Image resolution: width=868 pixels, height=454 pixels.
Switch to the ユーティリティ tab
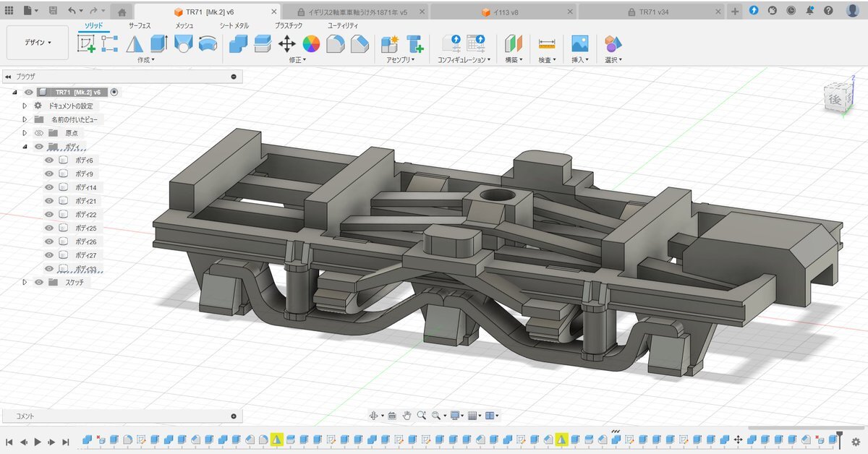tap(343, 25)
